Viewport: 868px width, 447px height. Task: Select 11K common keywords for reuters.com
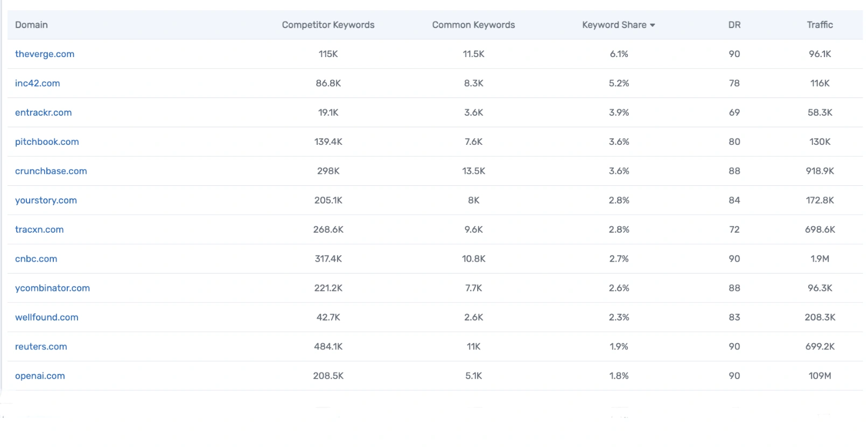click(x=473, y=346)
